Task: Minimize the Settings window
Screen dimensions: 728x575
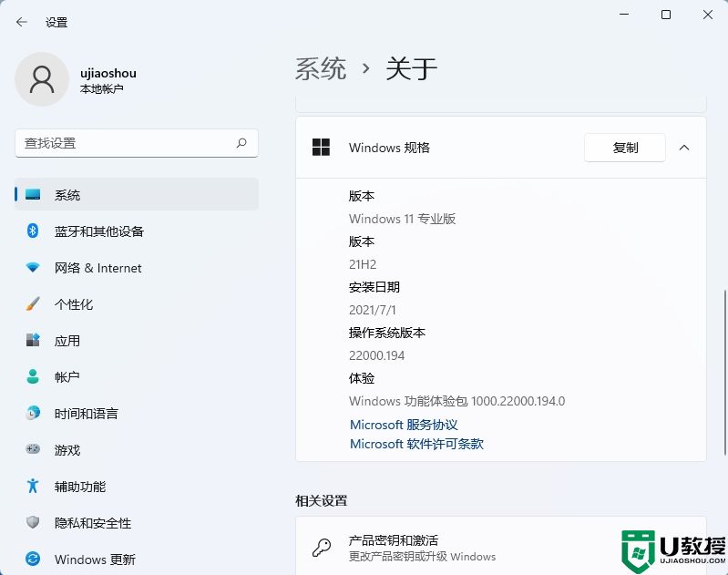Action: click(624, 15)
